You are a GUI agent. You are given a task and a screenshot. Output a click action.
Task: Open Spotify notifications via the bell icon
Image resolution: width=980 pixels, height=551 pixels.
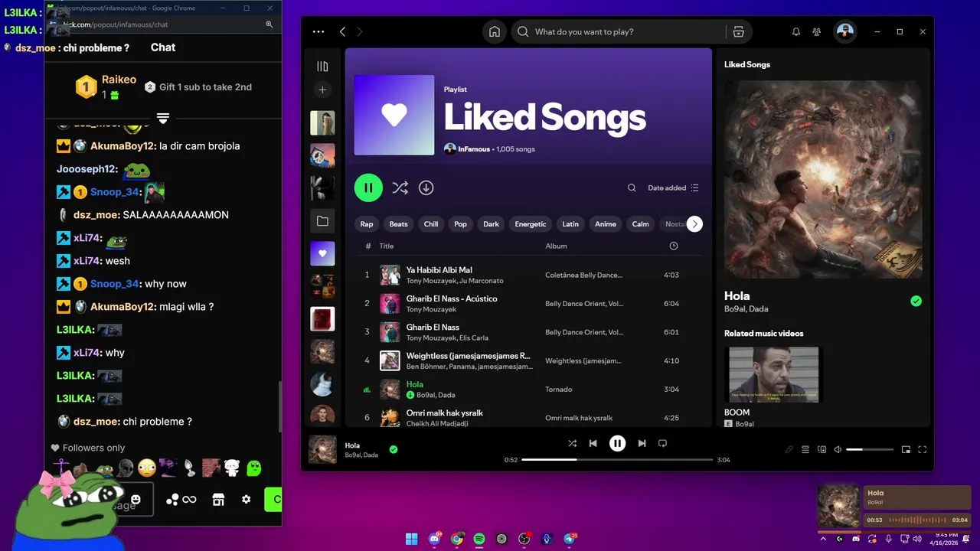pos(796,32)
